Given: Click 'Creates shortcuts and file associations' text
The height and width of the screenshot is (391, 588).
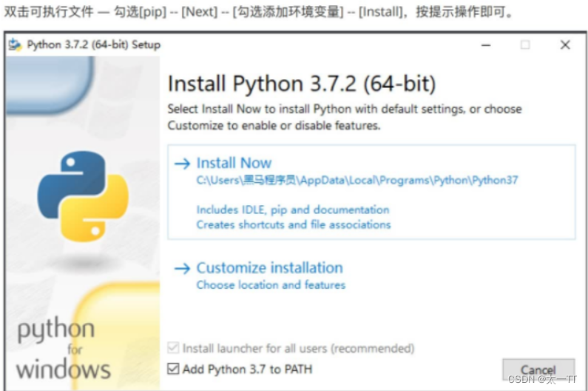Looking at the screenshot, I should coord(294,224).
